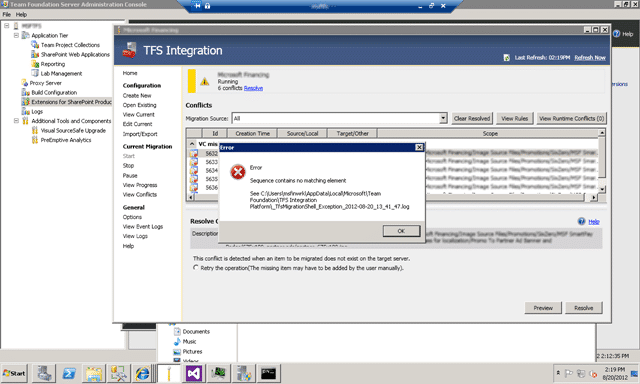Viewport: 640px width, 384px height.
Task: Open the File menu
Action: (x=7, y=14)
